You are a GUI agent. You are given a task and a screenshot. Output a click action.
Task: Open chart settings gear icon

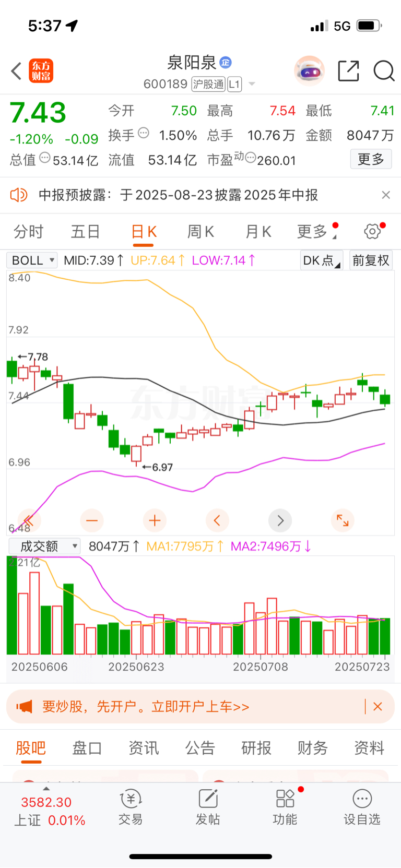click(373, 231)
